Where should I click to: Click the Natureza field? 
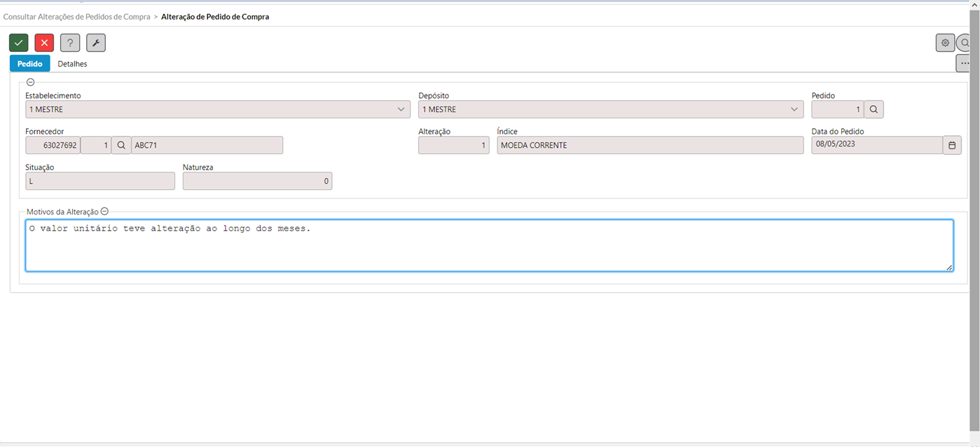coord(257,181)
